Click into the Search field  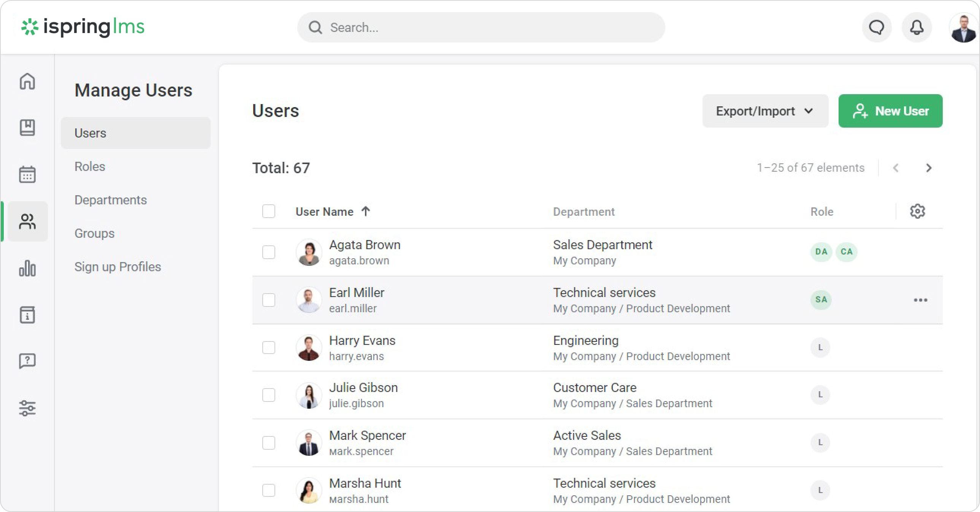point(481,27)
